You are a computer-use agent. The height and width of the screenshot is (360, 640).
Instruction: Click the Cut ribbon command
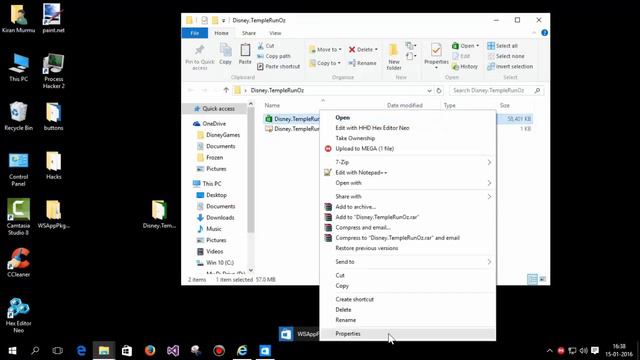[266, 46]
